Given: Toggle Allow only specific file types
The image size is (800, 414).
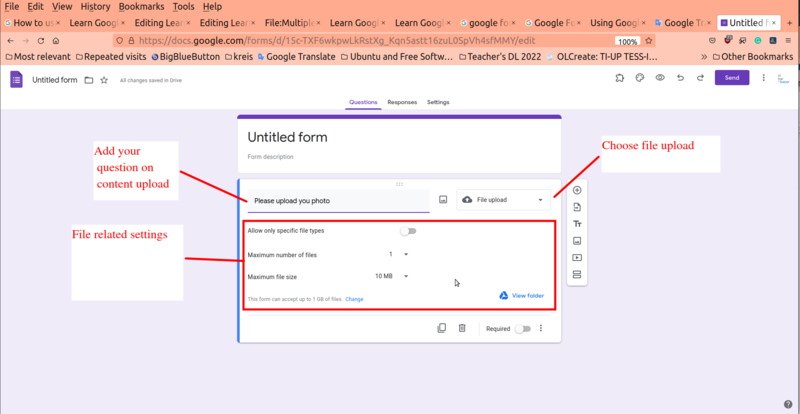Looking at the screenshot, I should [408, 231].
